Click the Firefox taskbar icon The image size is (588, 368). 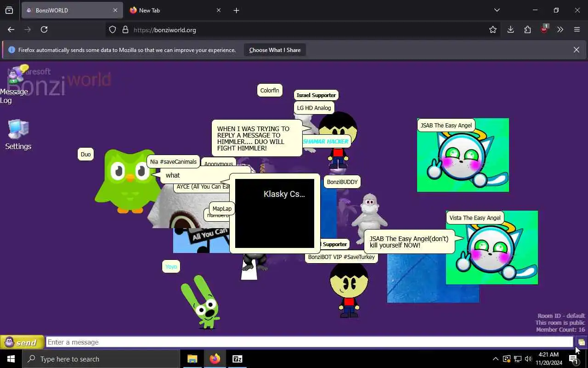pyautogui.click(x=215, y=359)
